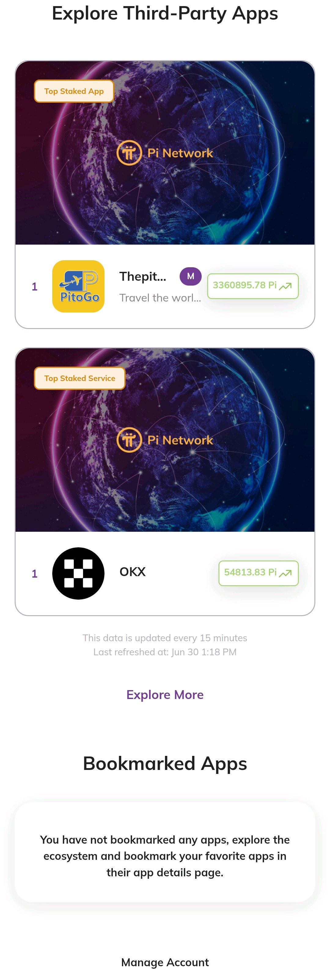The height and width of the screenshot is (980, 330).
Task: Click the Travel the worl... description text
Action: click(160, 298)
